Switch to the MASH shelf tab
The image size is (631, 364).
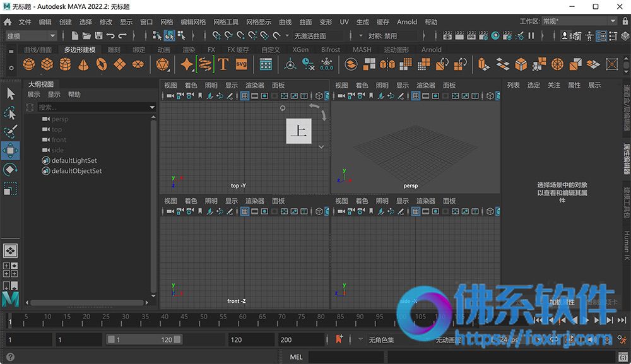(362, 49)
